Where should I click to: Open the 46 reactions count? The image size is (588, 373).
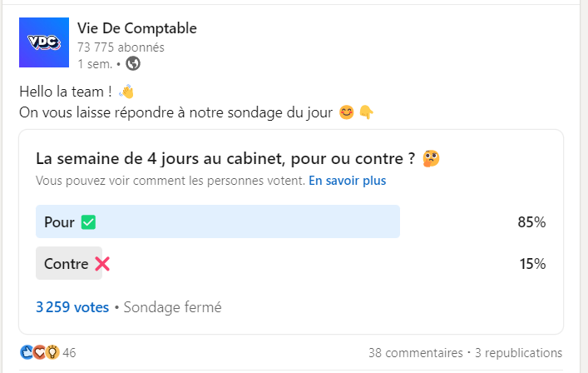point(69,353)
